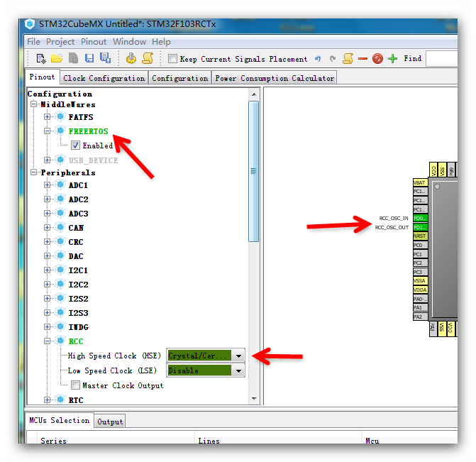The width and height of the screenshot is (476, 462).
Task: Click the RCC cube icon
Action: click(x=60, y=341)
